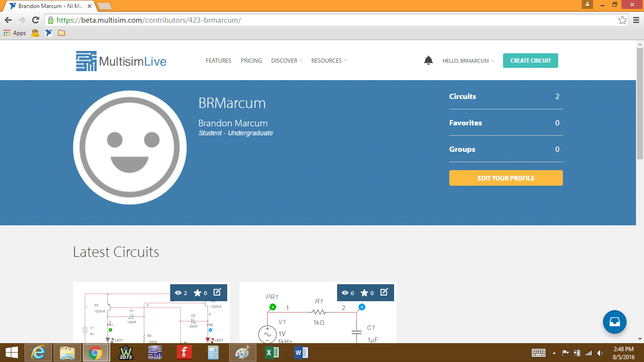Viewport: 644px width, 362px height.
Task: Bookmark this page with star icon
Action: (622, 20)
